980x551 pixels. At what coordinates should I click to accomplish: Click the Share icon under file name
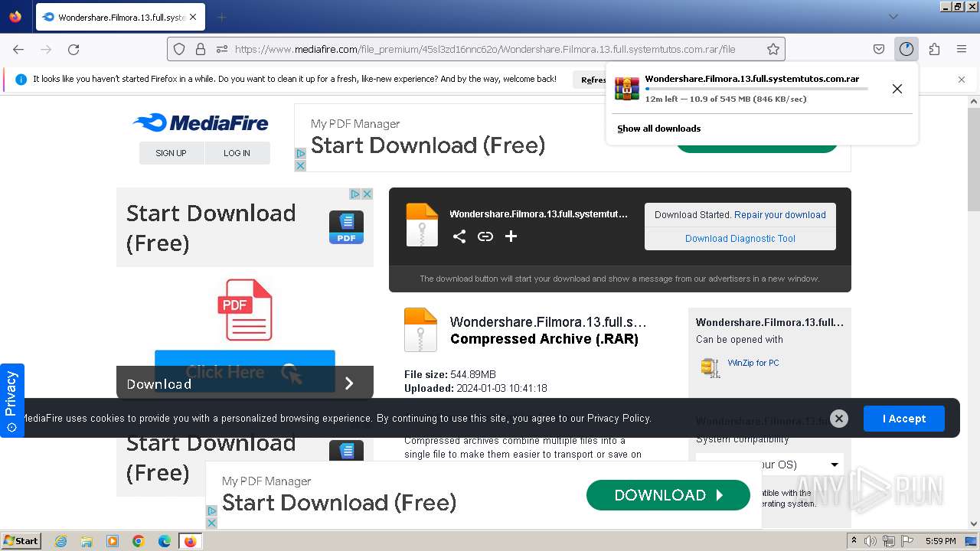(459, 236)
